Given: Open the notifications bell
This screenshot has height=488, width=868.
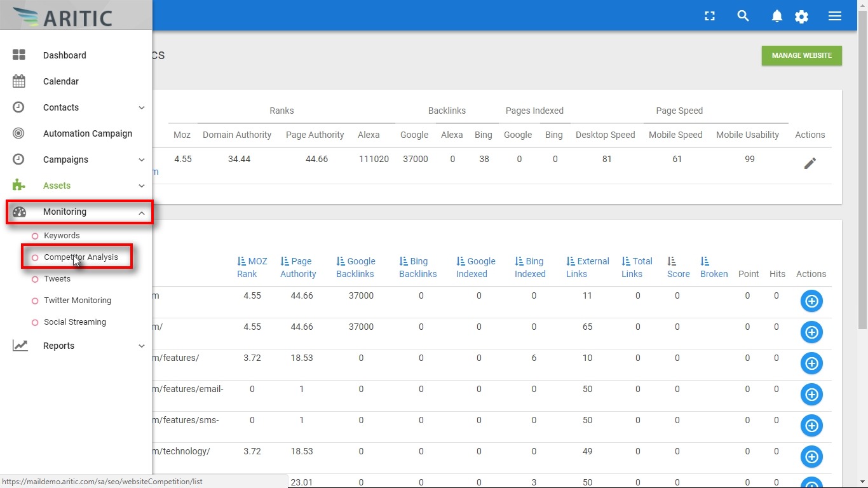Looking at the screenshot, I should coord(776,17).
